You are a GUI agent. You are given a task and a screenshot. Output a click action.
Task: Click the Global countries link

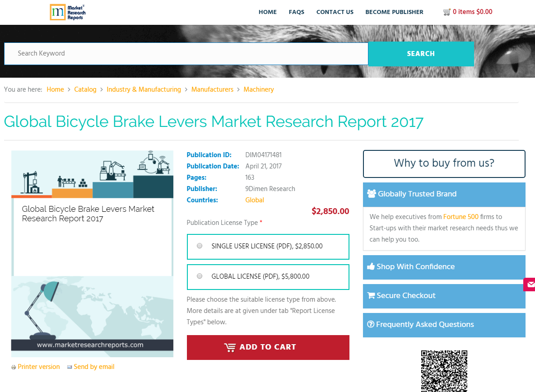[254, 200]
